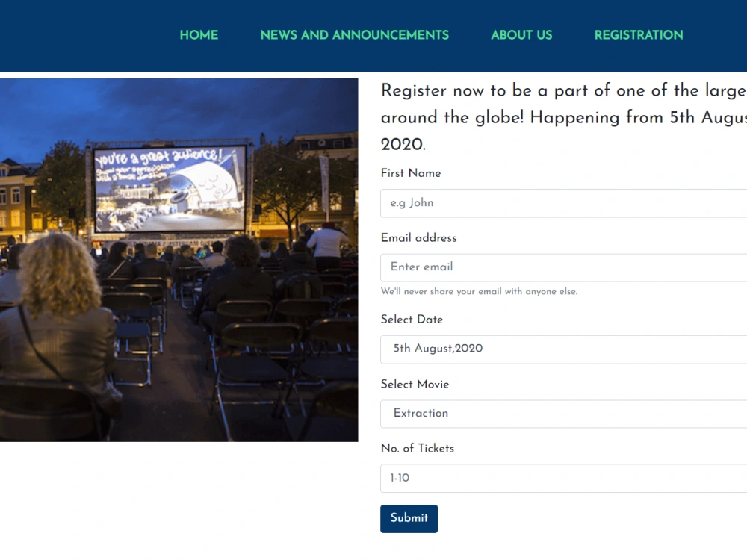Click the No. of Tickets label
The image size is (747, 560).
click(418, 449)
